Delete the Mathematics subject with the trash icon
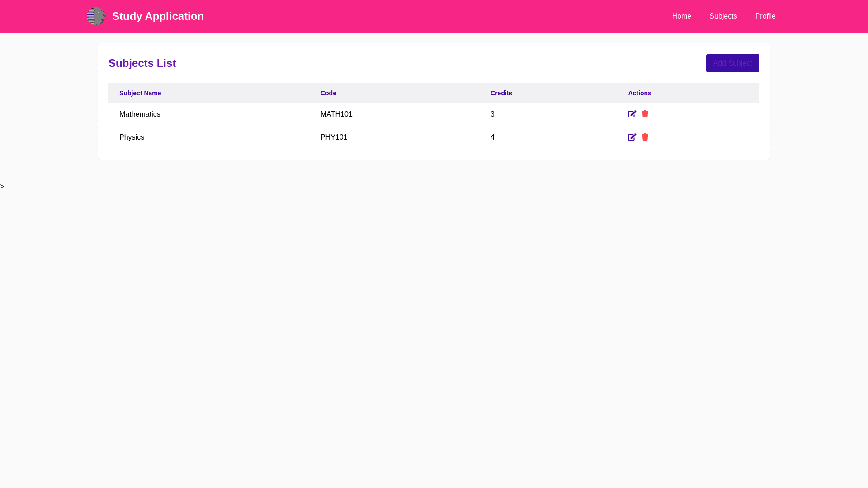This screenshot has width=868, height=488. [645, 114]
